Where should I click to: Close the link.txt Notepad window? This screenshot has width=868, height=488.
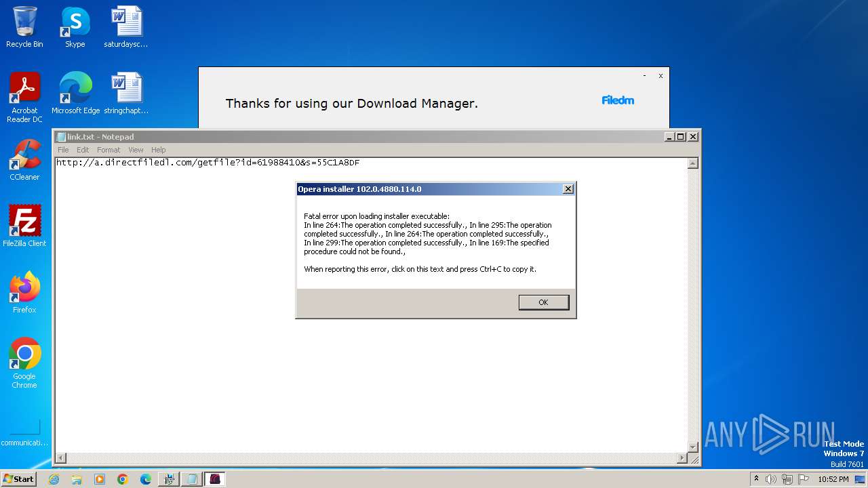692,136
